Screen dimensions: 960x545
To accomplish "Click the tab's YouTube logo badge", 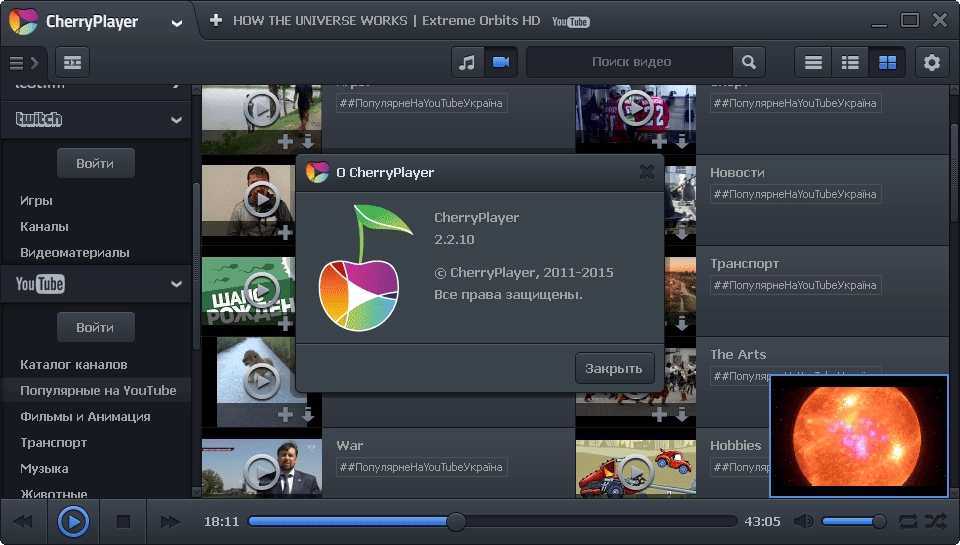I will (570, 22).
